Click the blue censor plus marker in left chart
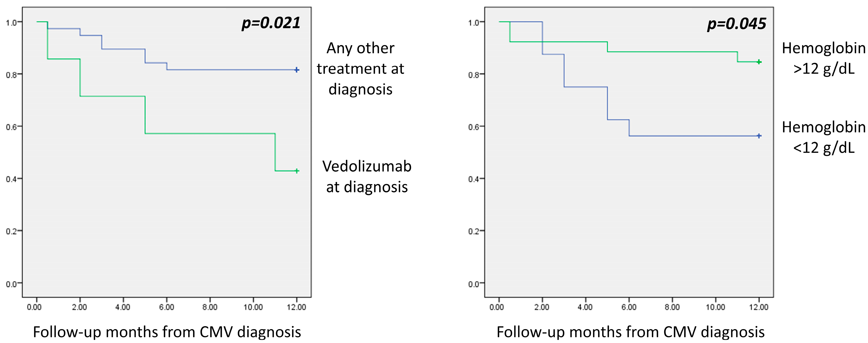 click(x=296, y=70)
